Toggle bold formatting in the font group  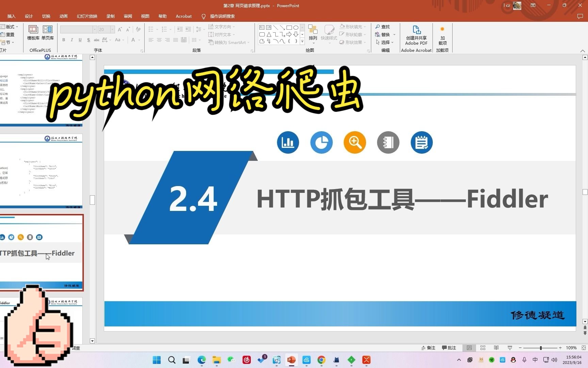(x=64, y=40)
